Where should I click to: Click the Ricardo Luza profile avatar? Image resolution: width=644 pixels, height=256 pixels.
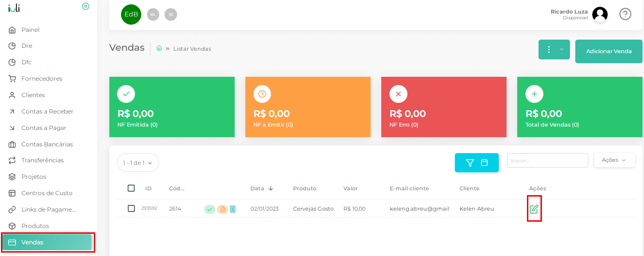coord(599,14)
